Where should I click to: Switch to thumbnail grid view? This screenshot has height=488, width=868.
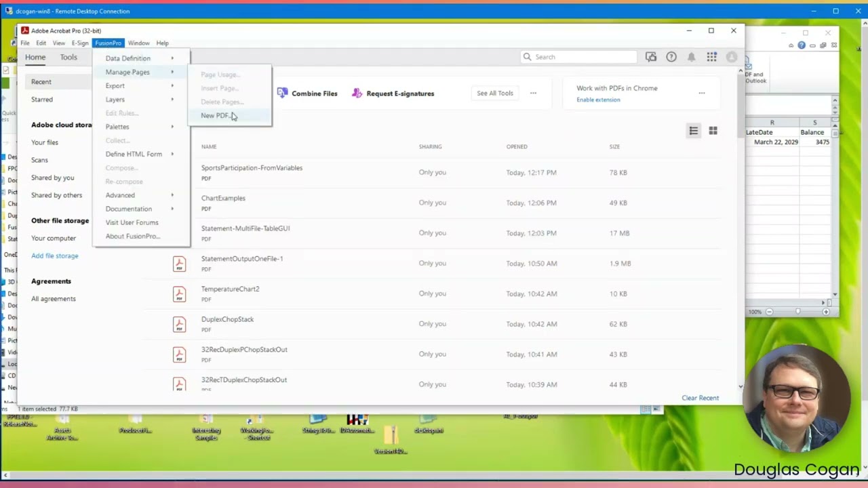tap(713, 131)
